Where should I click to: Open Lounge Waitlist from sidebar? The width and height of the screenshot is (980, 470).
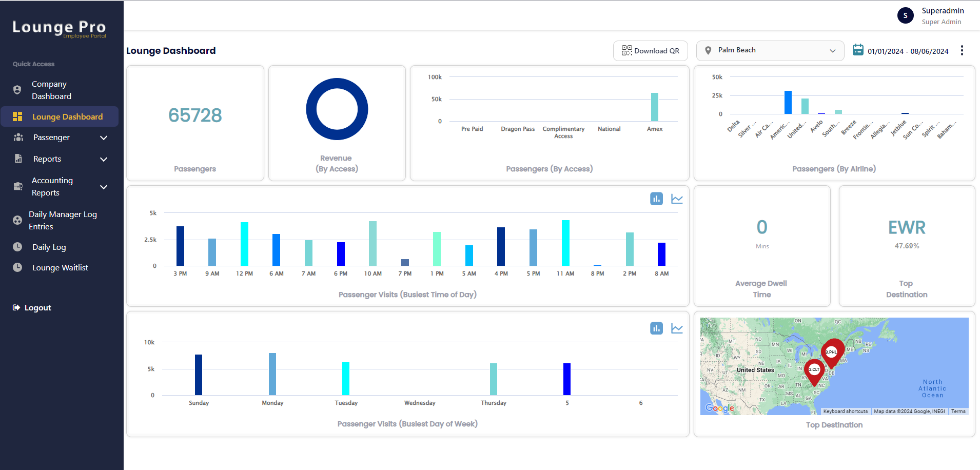[60, 267]
